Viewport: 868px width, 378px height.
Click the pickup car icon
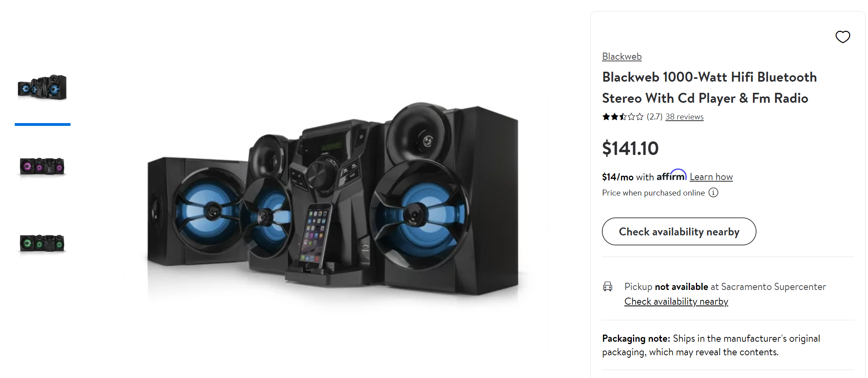pos(607,286)
